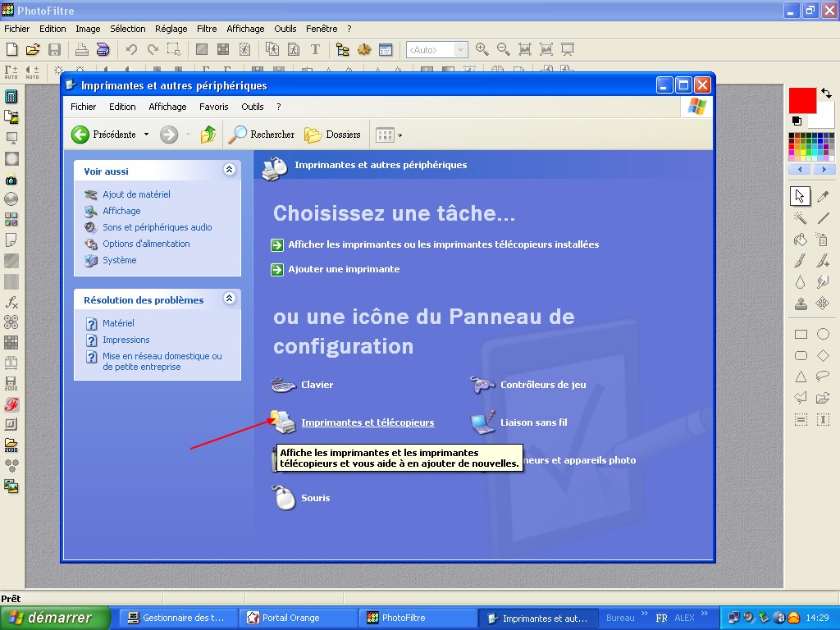The image size is (840, 630).
Task: Select the Pipette eyedropper tool
Action: pos(823,196)
